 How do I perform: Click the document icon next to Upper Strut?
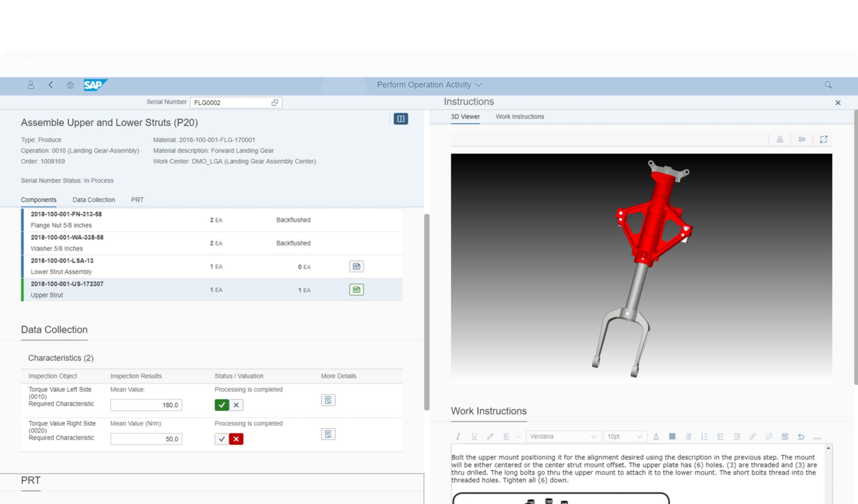356,290
